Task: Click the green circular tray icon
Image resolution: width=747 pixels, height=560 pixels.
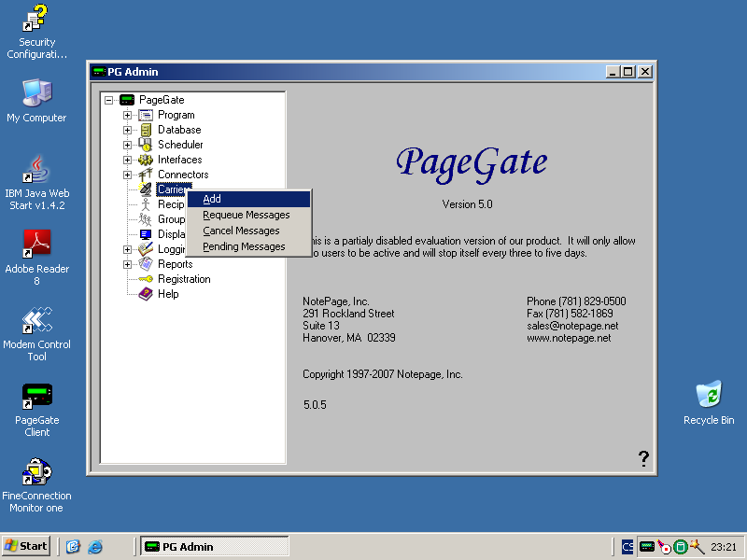Action: (681, 547)
